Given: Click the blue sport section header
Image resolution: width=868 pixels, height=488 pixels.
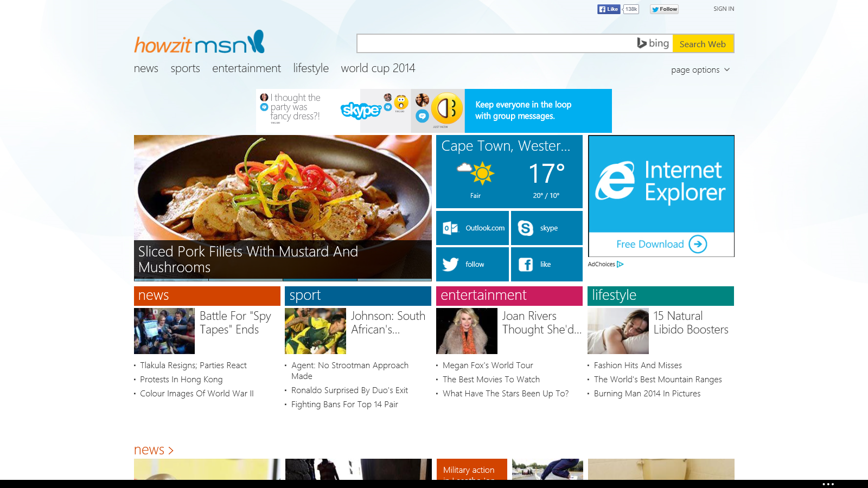Looking at the screenshot, I should [358, 296].
